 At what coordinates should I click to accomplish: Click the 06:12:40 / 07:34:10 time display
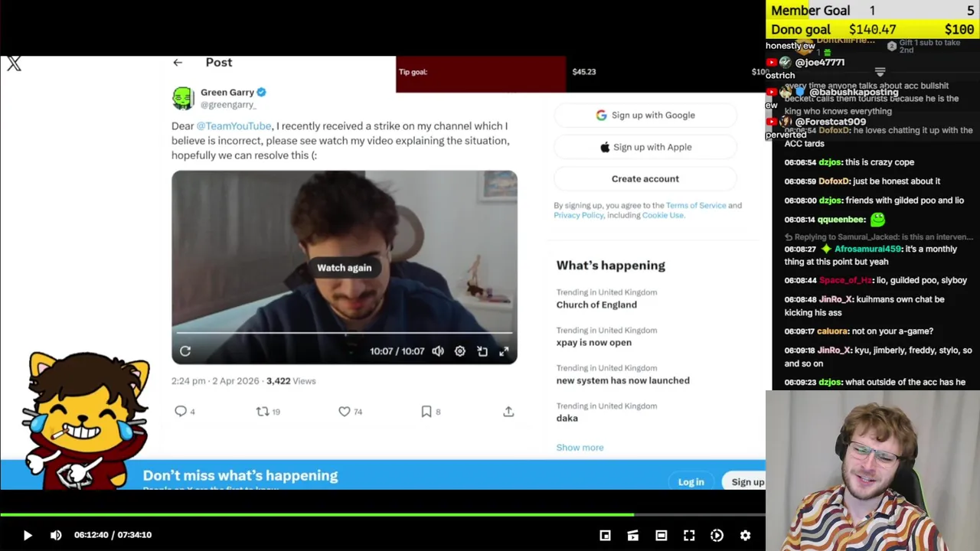113,535
